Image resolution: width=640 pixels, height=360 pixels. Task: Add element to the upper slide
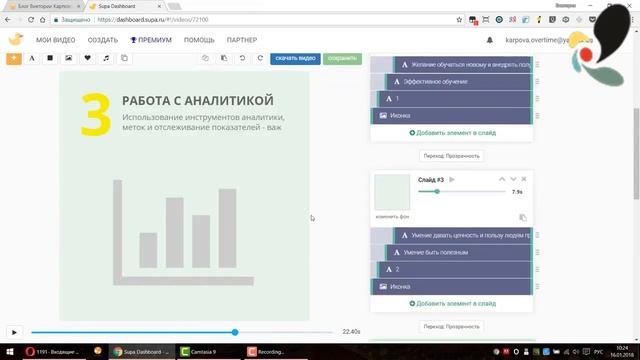(453, 133)
